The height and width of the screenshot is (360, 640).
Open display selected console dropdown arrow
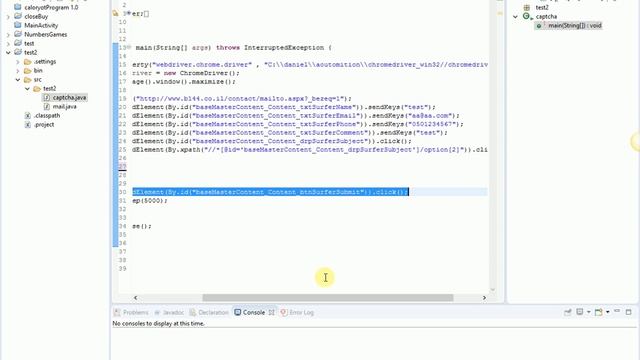coord(589,312)
